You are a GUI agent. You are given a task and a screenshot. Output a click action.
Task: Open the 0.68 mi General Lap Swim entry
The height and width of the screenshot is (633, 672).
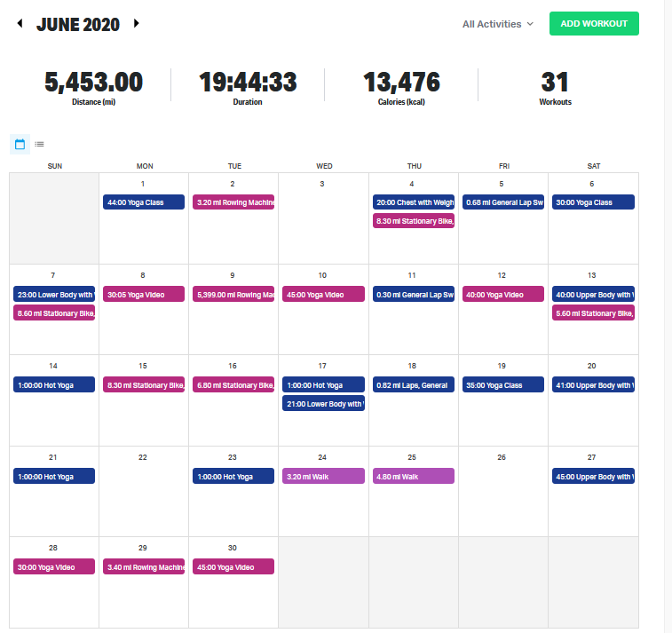502,202
